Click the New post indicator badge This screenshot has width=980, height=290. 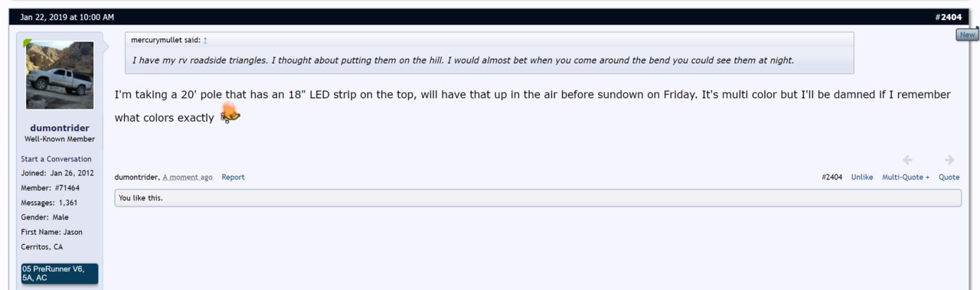pos(968,34)
